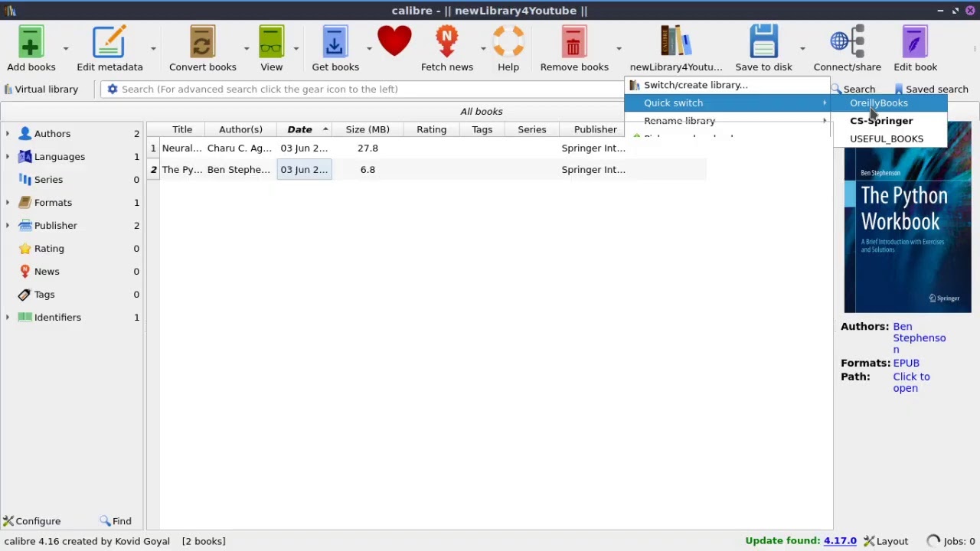Switch to OreillyBooks library
The image size is (980, 551).
click(890, 103)
